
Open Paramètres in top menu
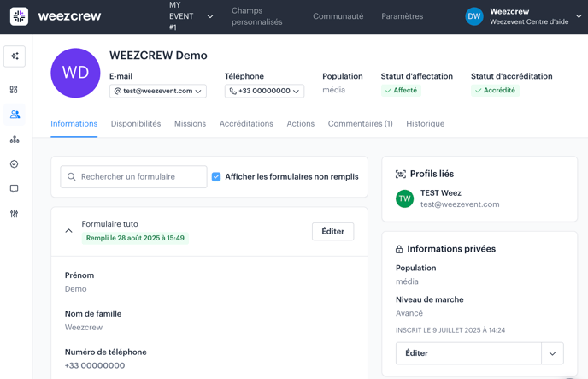click(402, 16)
